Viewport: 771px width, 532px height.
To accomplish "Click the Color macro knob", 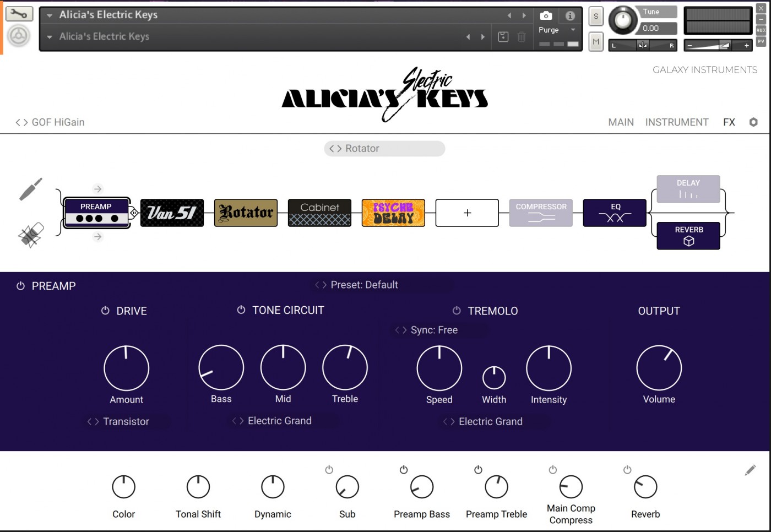I will [x=123, y=487].
